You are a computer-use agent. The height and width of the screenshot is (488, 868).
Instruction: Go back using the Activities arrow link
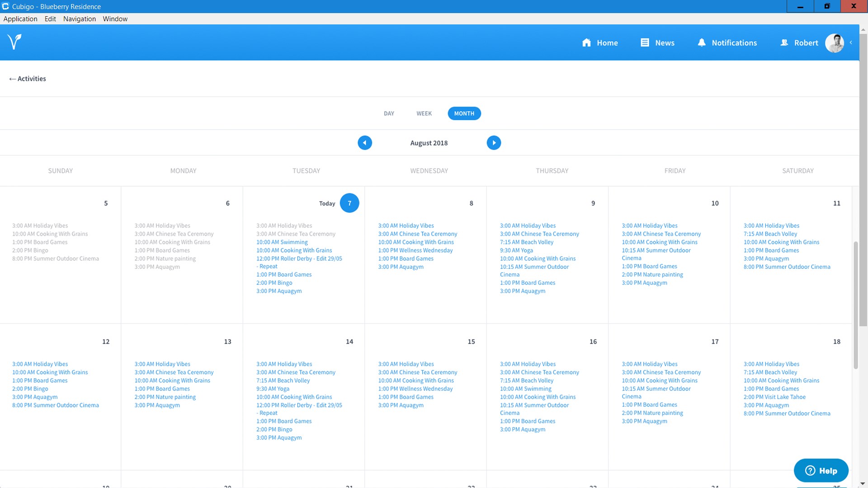click(28, 79)
